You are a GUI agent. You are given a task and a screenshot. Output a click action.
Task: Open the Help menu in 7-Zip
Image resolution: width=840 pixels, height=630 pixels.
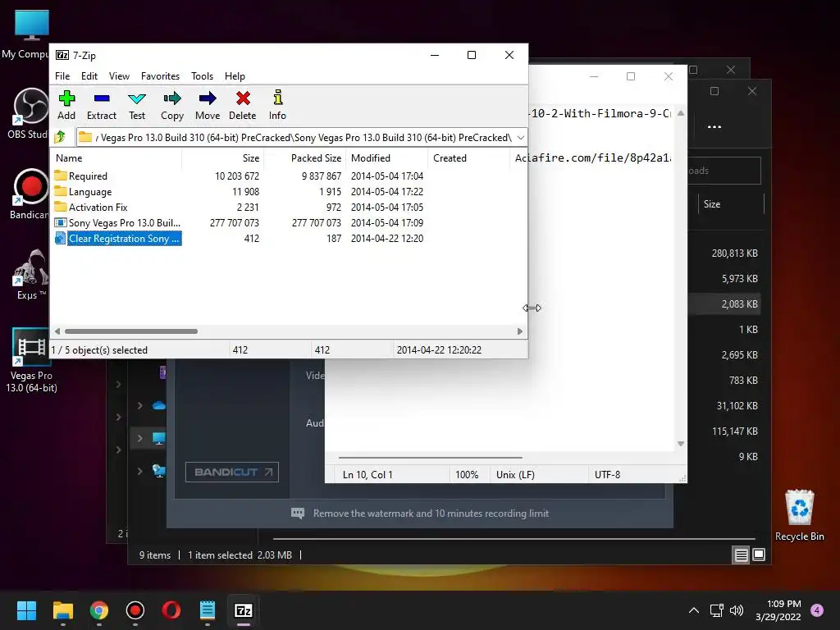pos(235,76)
